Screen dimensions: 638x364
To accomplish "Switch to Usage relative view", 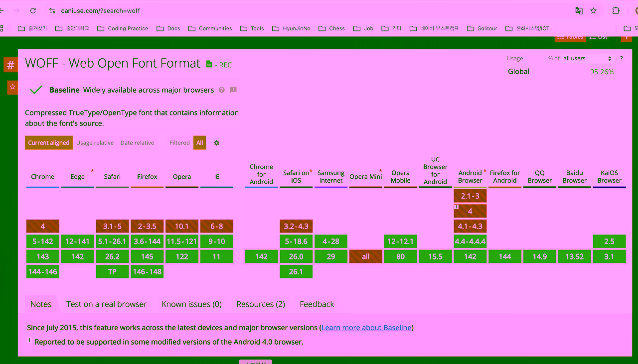I will [x=95, y=143].
